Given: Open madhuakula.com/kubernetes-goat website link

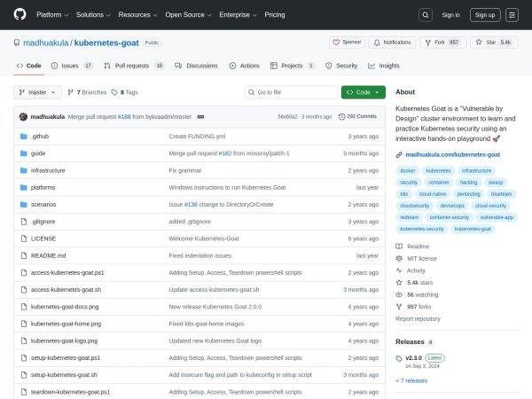Looking at the screenshot, I should tap(452, 154).
